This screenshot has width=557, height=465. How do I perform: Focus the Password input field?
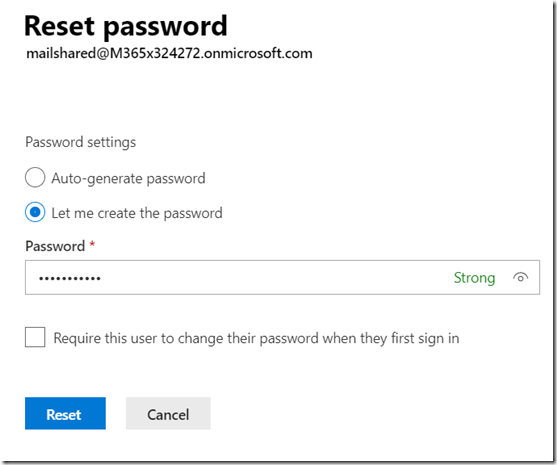click(x=282, y=277)
